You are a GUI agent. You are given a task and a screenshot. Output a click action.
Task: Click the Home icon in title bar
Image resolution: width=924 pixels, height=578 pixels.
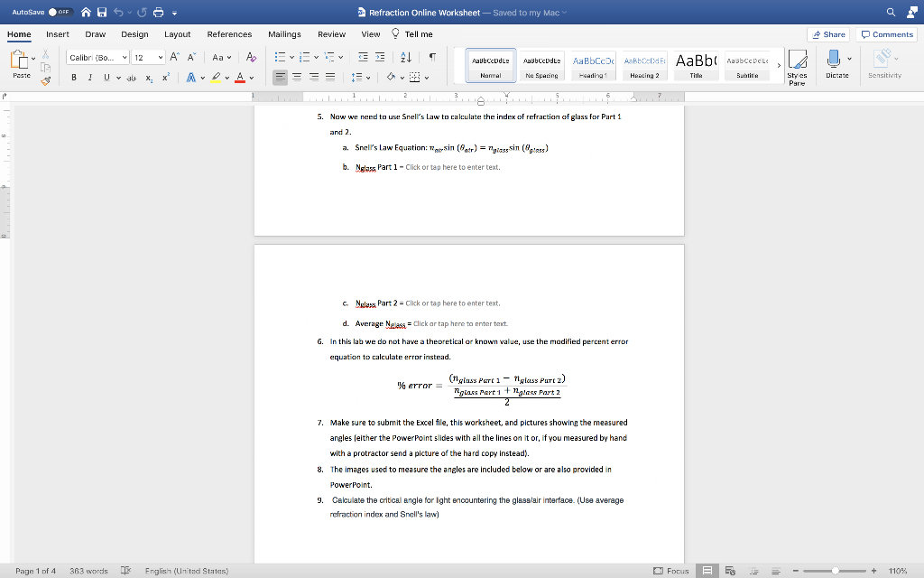(86, 13)
